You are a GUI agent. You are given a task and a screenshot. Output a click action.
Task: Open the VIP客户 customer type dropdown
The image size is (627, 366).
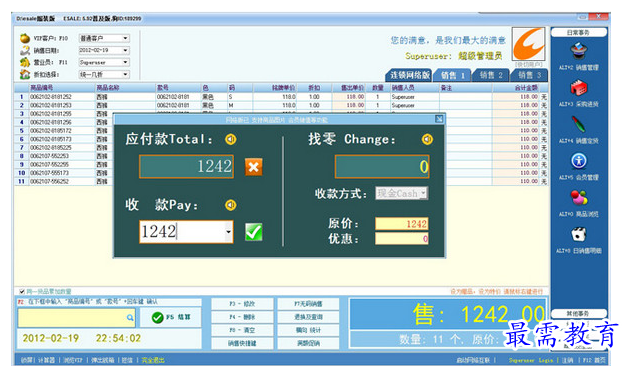tap(126, 38)
